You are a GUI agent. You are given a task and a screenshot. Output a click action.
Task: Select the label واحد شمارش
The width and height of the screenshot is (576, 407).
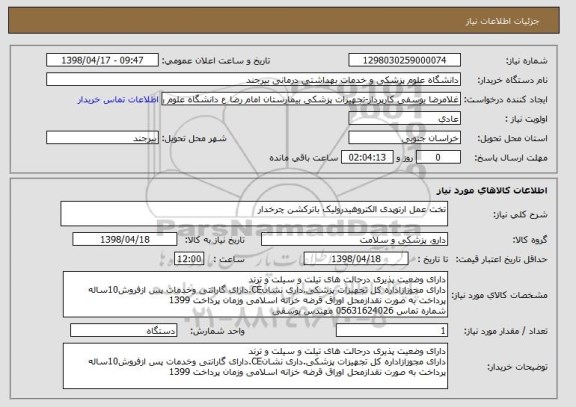[217, 331]
